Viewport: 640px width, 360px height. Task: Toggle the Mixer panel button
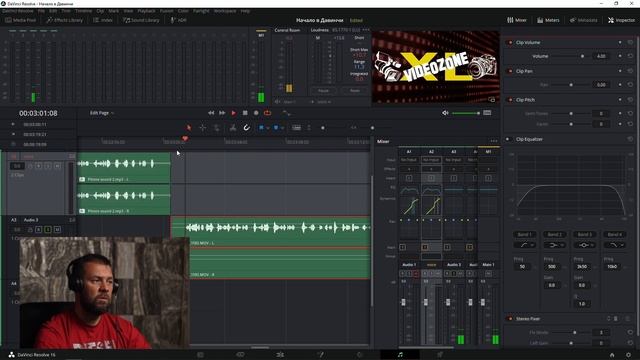click(x=517, y=20)
